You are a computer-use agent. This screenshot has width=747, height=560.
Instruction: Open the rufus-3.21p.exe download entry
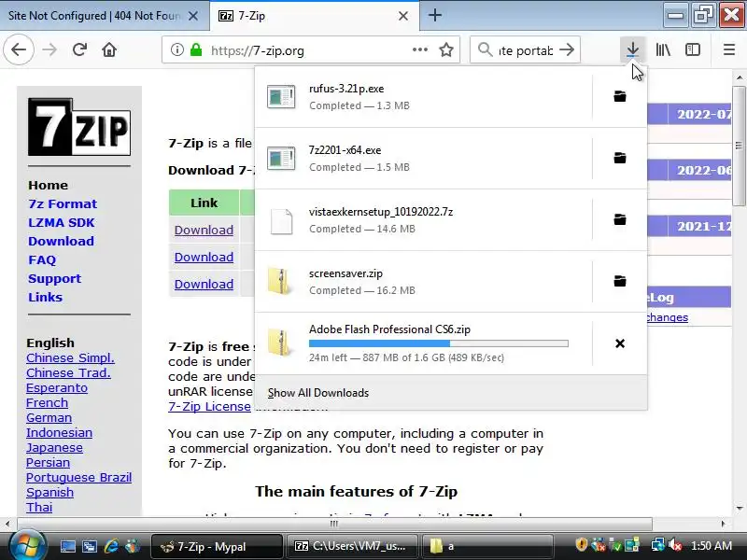coord(424,97)
